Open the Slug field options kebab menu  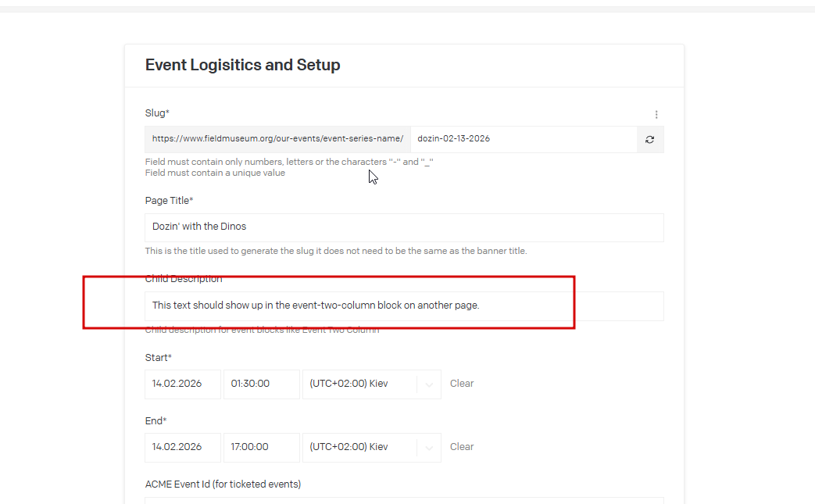point(656,114)
